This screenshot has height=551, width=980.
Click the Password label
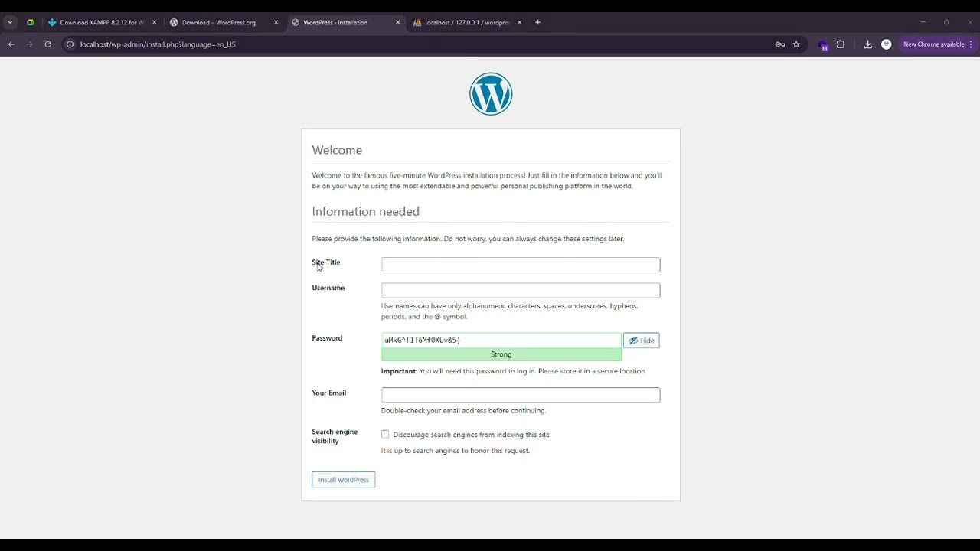click(327, 338)
